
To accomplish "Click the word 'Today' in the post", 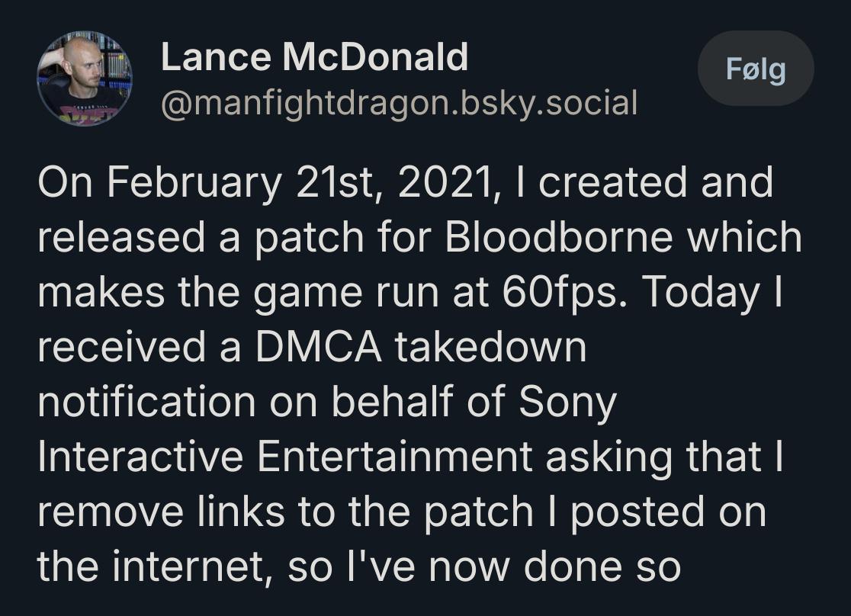I will click(702, 293).
